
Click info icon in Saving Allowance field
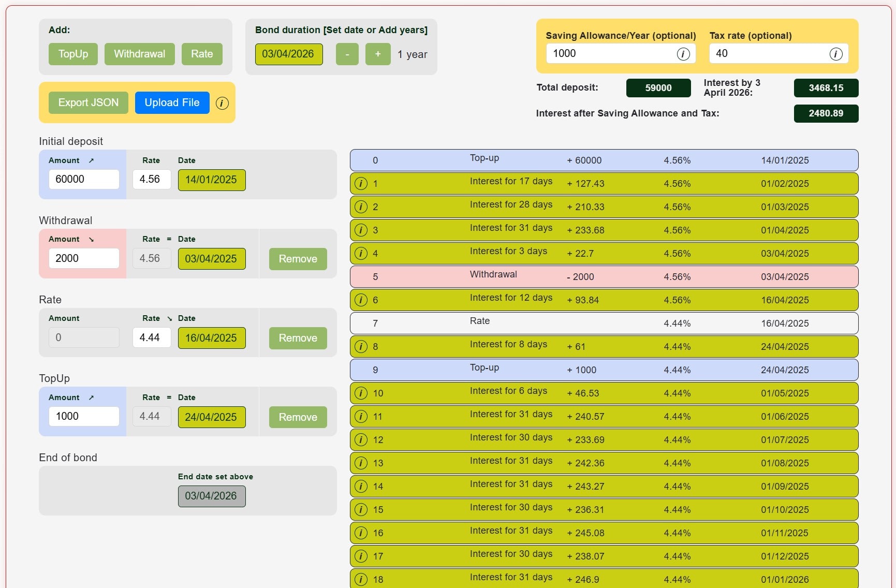point(683,54)
